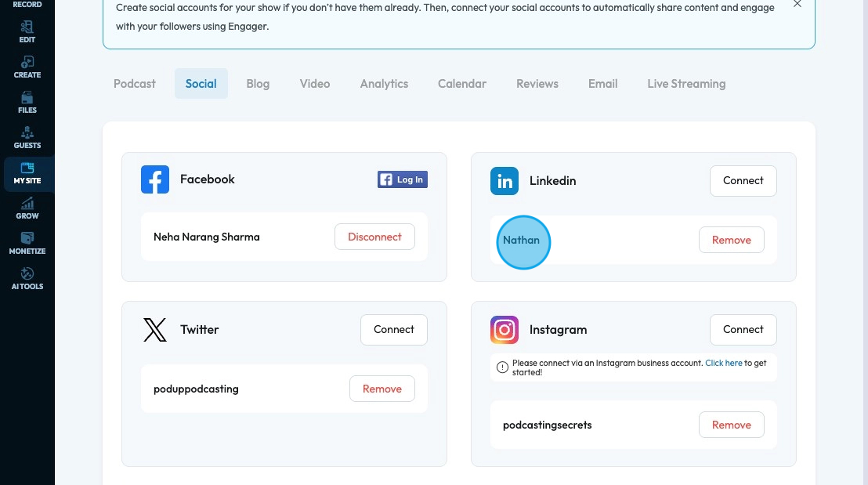Open the Guests section in sidebar

(x=27, y=138)
